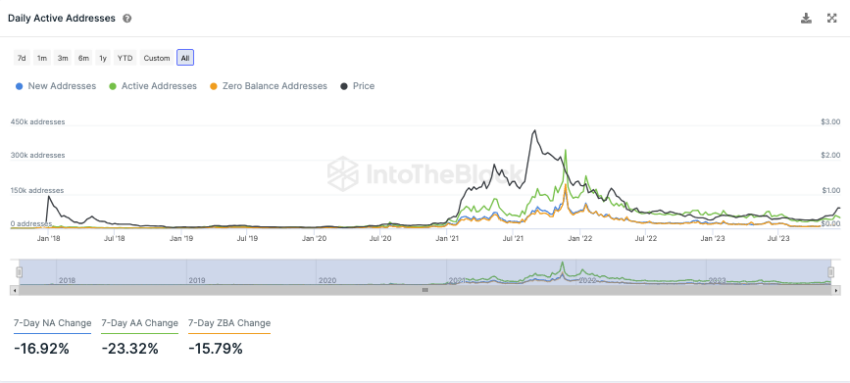Click the scrollbar left arrow
The width and height of the screenshot is (850, 383).
[14, 290]
